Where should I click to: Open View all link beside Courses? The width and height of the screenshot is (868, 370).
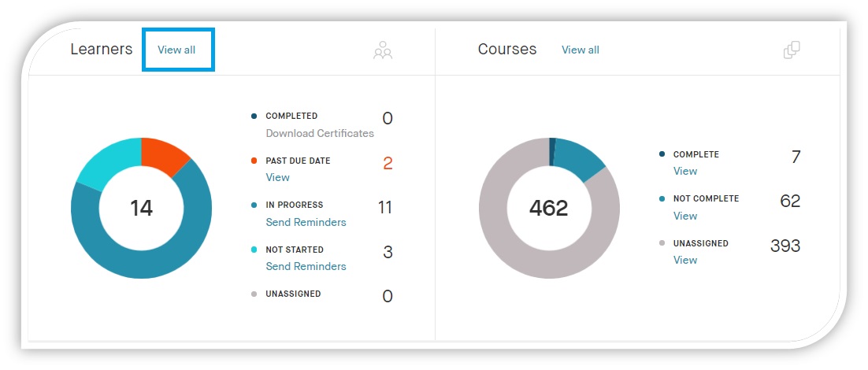[x=581, y=50]
